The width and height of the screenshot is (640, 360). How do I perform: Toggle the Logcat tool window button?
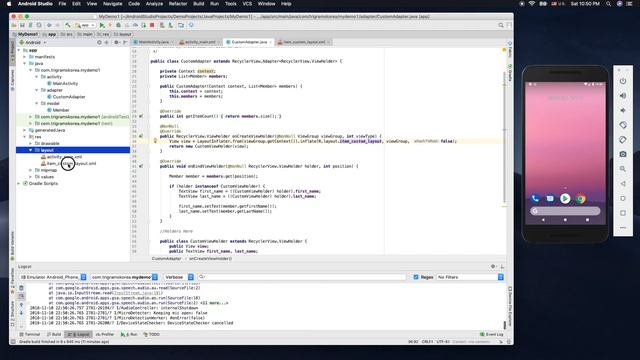tap(78, 334)
